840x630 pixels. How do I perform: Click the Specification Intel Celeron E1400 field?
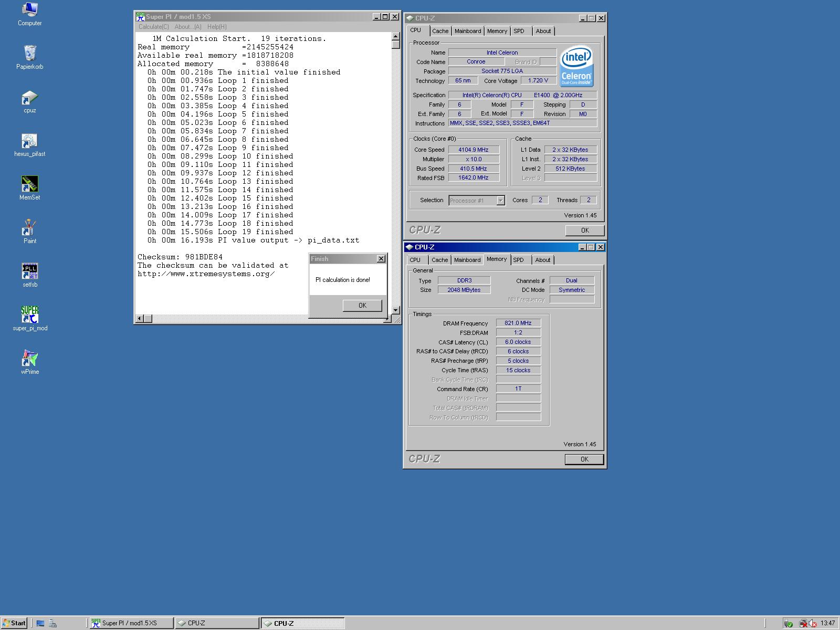522,95
